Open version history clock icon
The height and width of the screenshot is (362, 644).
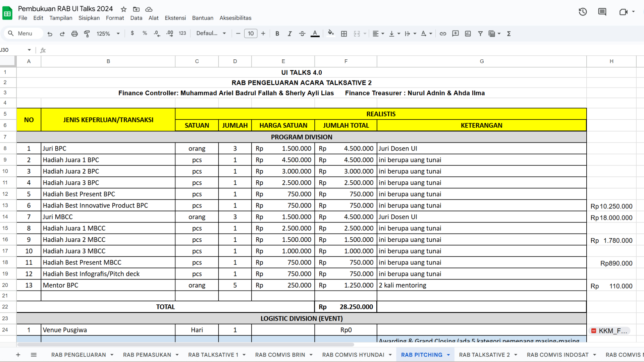point(583,12)
